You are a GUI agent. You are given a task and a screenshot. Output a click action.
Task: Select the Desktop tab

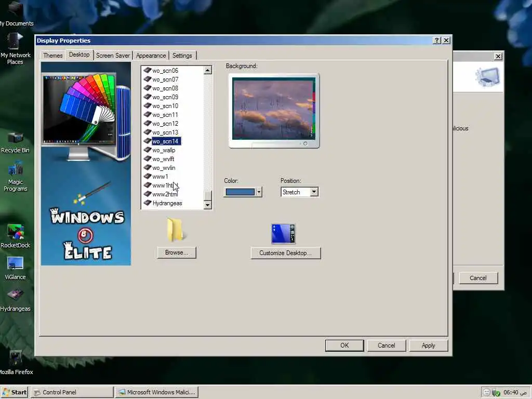[79, 54]
